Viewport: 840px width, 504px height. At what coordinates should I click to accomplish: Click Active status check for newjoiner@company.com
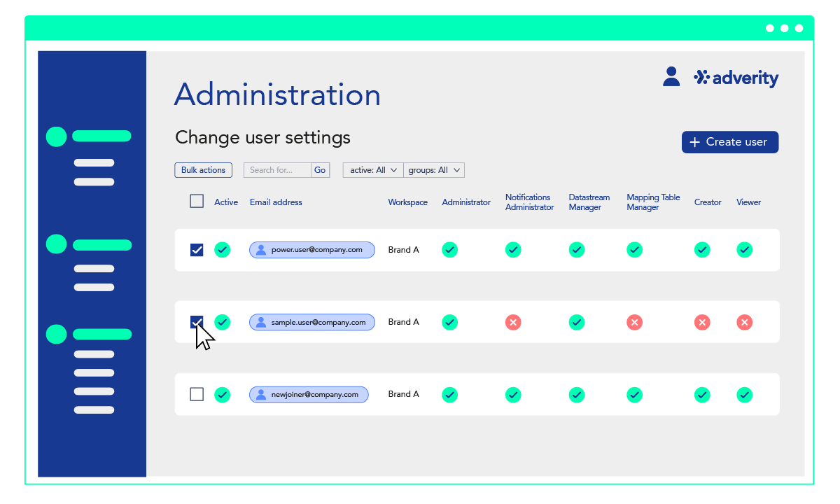222,395
